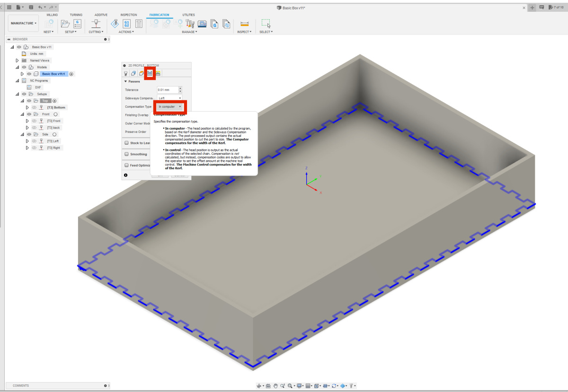Open the MANAGE dropdown menu

(189, 32)
